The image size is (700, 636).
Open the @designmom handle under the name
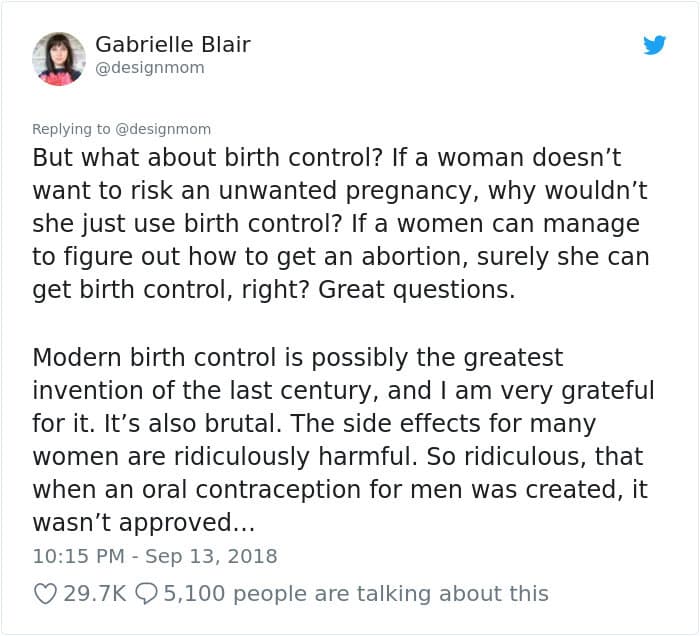(x=150, y=68)
